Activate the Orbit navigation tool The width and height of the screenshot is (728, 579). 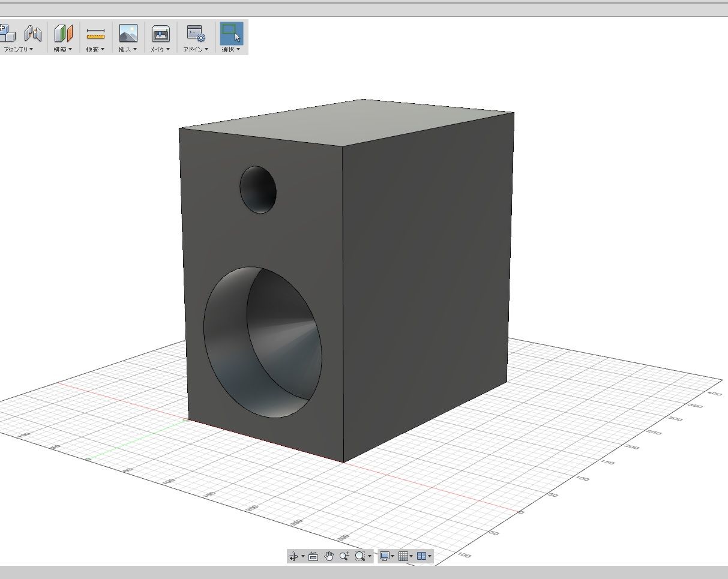click(x=293, y=556)
